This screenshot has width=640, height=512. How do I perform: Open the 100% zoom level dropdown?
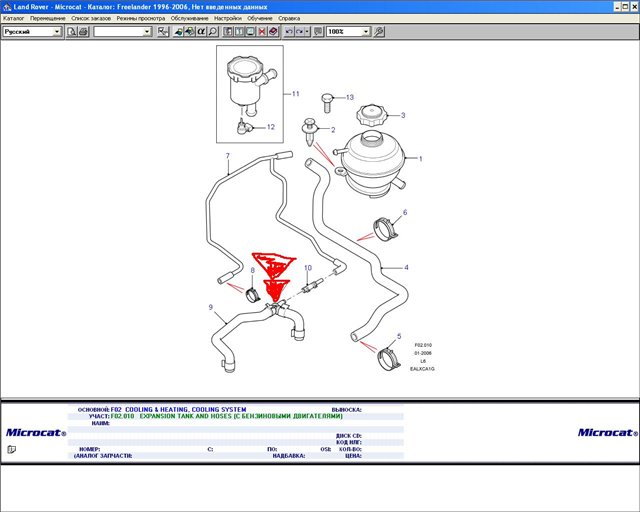pyautogui.click(x=366, y=31)
